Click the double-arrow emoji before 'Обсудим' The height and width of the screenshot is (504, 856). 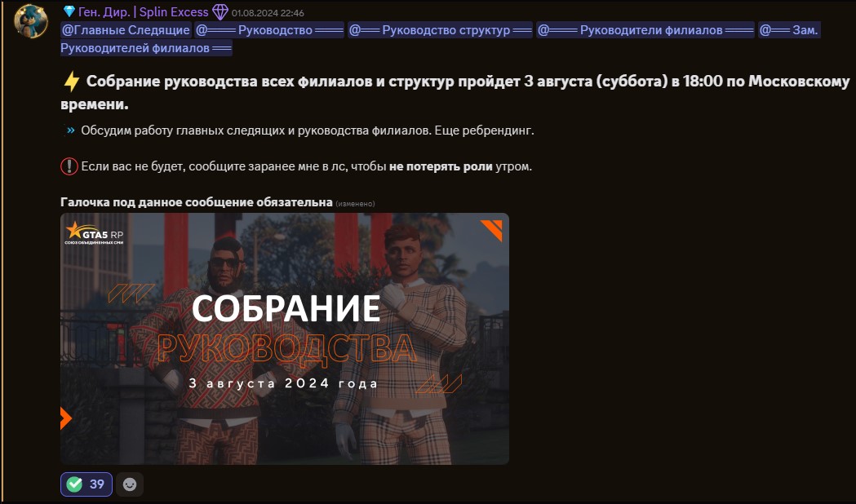pyautogui.click(x=71, y=128)
